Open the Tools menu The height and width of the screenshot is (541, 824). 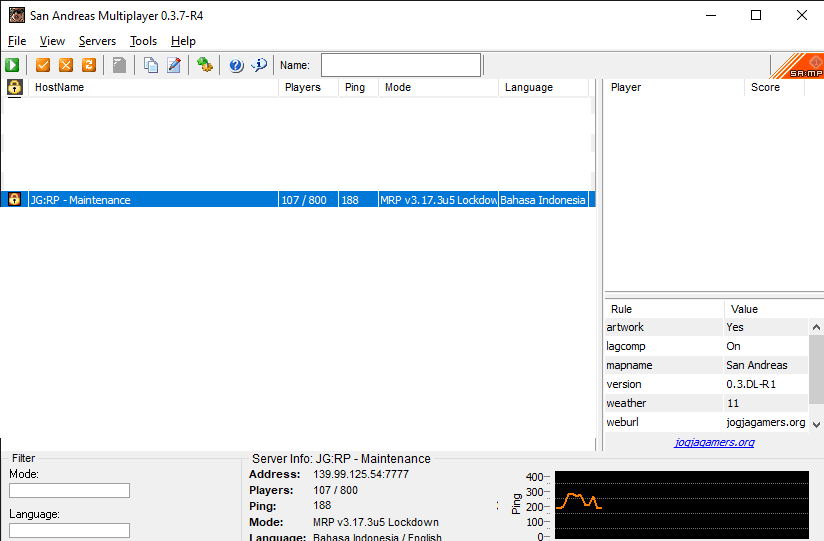pyautogui.click(x=143, y=41)
